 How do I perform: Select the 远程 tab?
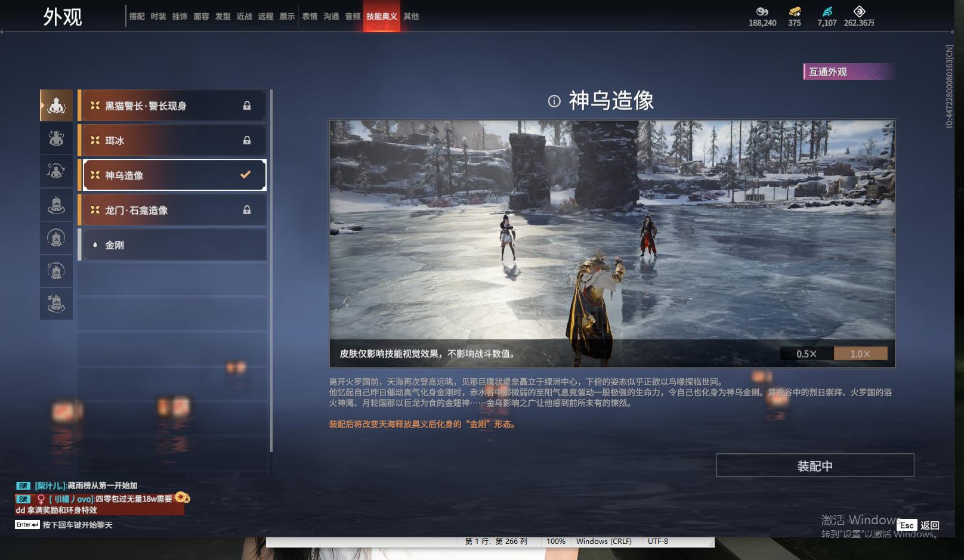pos(265,16)
